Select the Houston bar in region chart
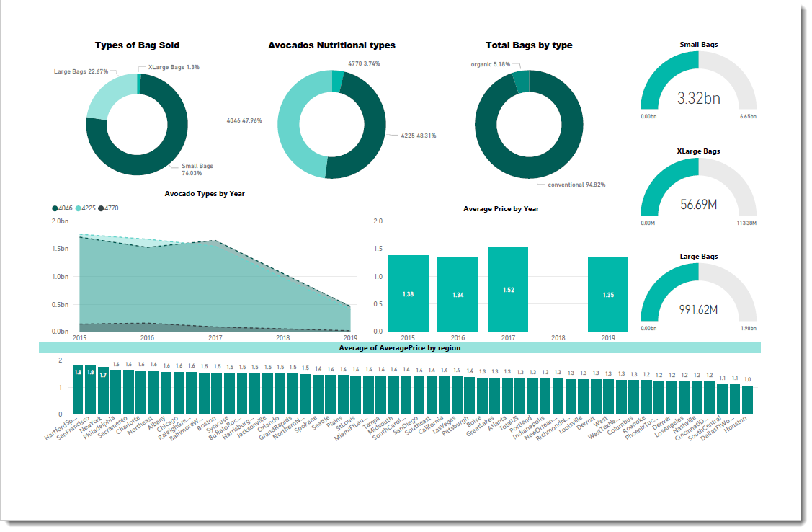The image size is (812, 532). click(747, 401)
